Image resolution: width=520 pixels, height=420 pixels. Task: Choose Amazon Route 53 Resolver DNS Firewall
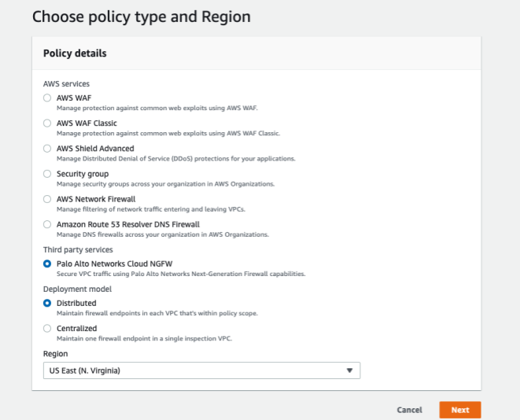pos(48,224)
